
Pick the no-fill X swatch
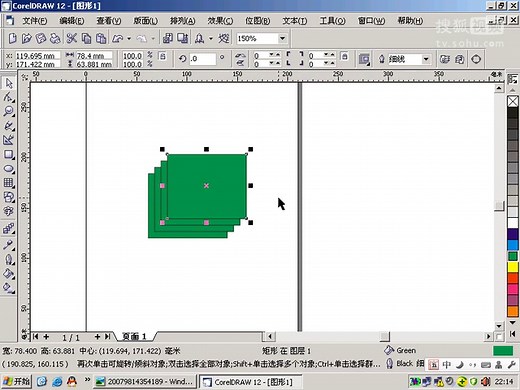[513, 101]
